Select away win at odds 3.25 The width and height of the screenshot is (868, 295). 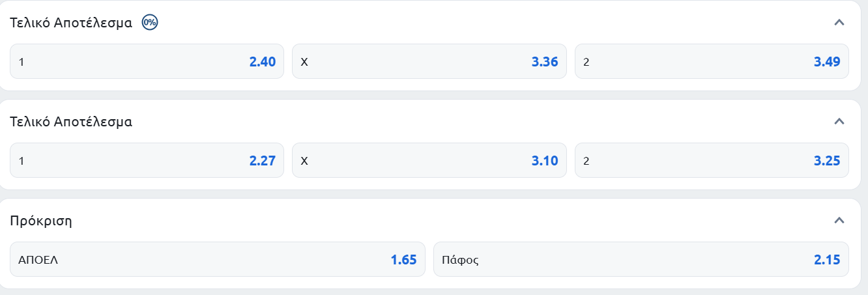pyautogui.click(x=712, y=160)
